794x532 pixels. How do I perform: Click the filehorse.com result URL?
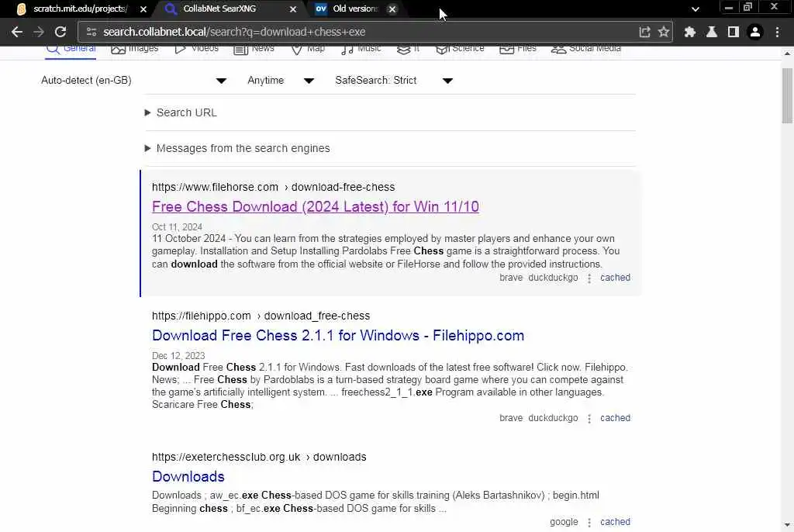(273, 187)
